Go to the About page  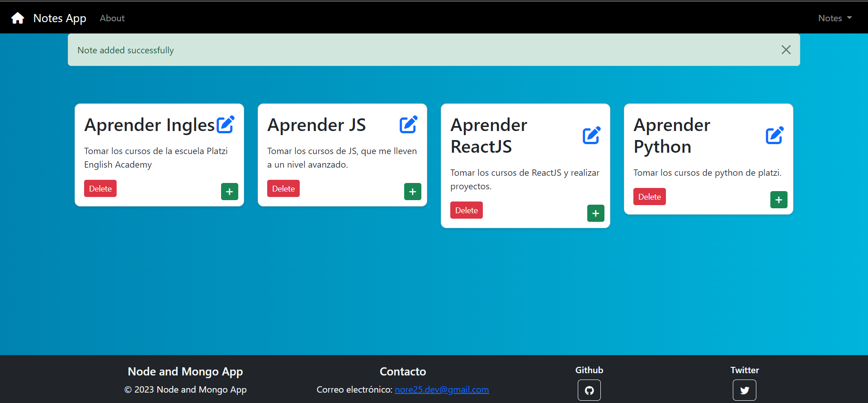pyautogui.click(x=112, y=18)
